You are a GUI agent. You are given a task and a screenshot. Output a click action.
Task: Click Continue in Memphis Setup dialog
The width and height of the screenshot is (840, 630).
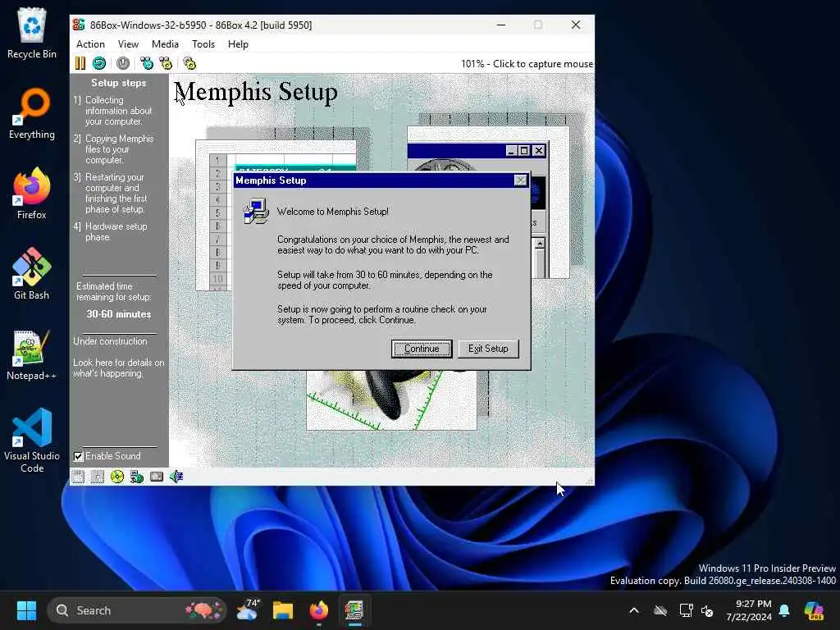[x=422, y=349]
